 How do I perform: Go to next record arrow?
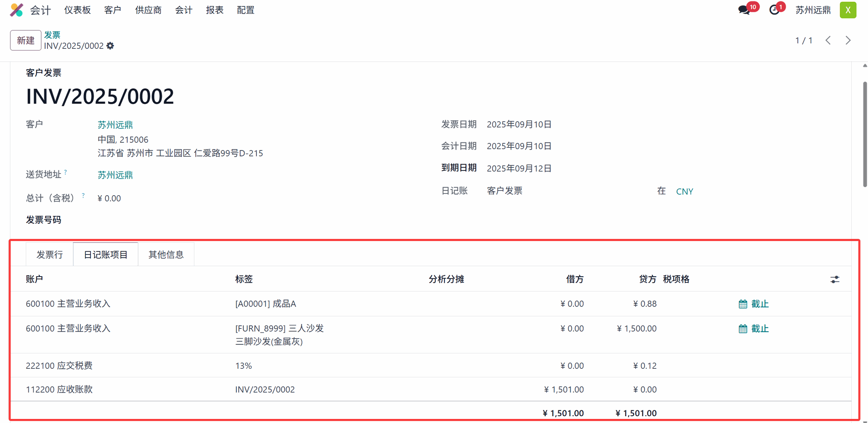coord(848,40)
